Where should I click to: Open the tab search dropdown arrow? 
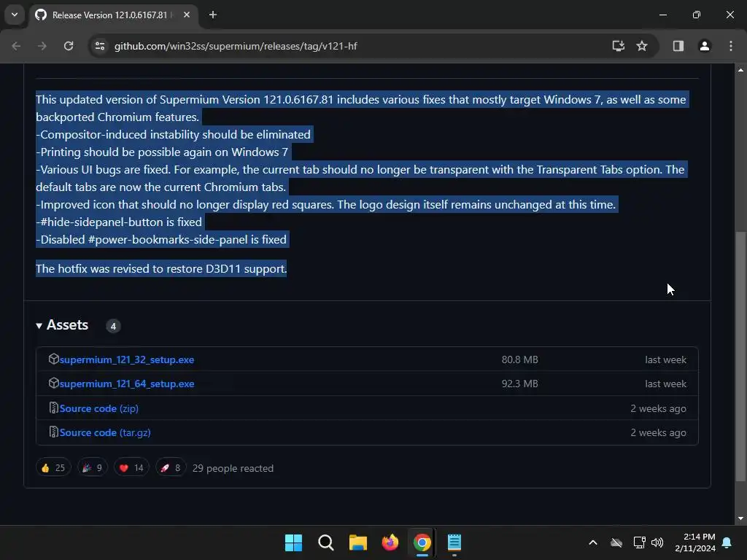[x=15, y=15]
